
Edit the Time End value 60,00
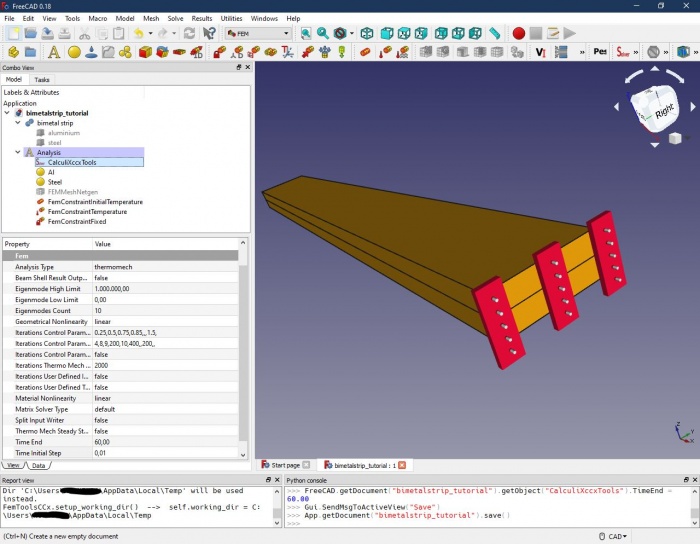point(165,442)
